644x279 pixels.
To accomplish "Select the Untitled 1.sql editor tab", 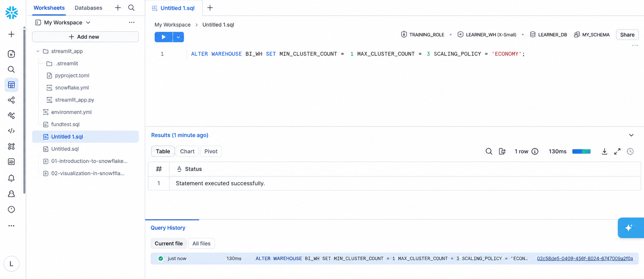I will click(174, 8).
